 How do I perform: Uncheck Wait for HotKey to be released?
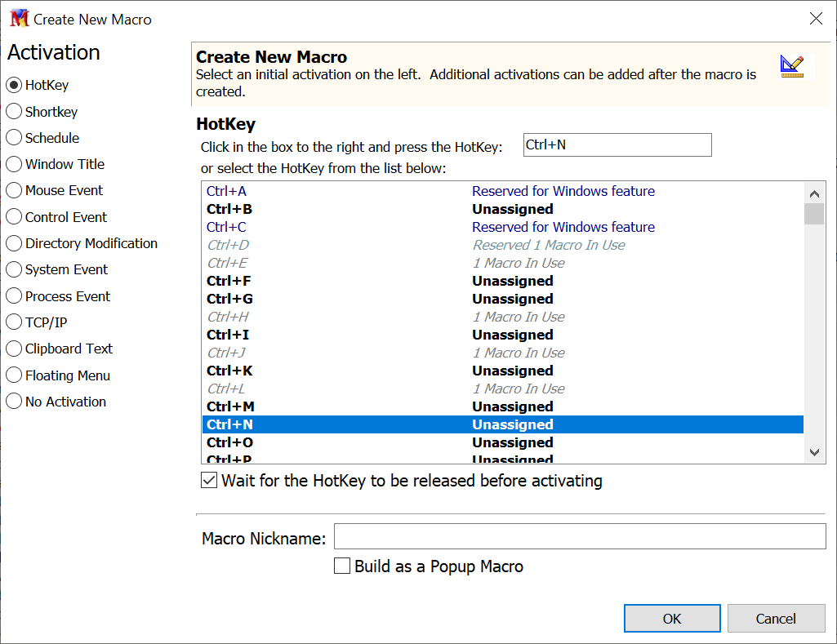pyautogui.click(x=209, y=481)
